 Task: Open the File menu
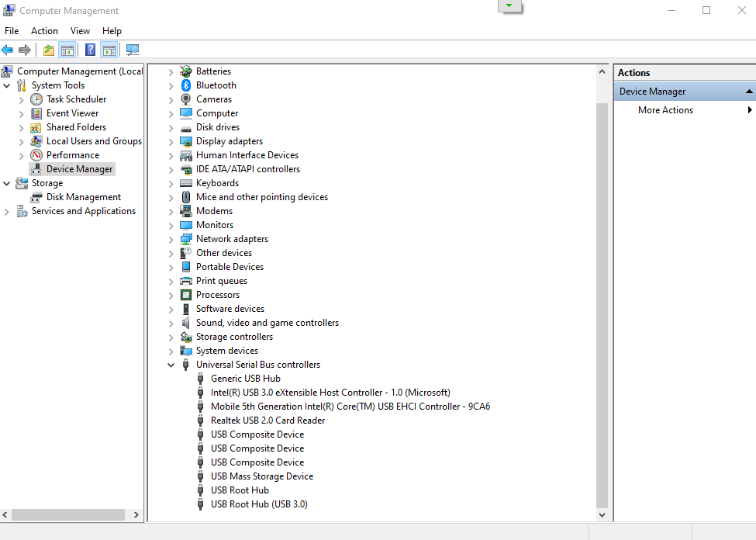(x=12, y=31)
